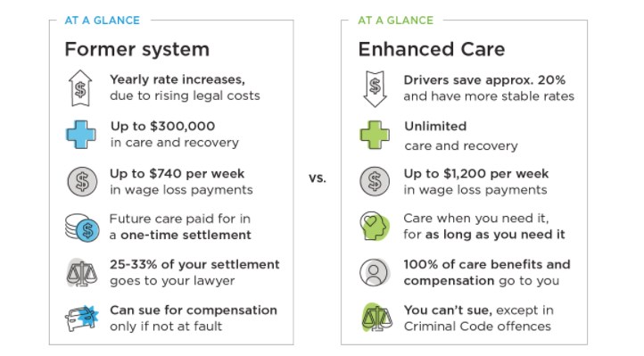Viewport: 644px width, 356px height.
Task: Click the green scales of justice icon
Action: pyautogui.click(x=376, y=318)
